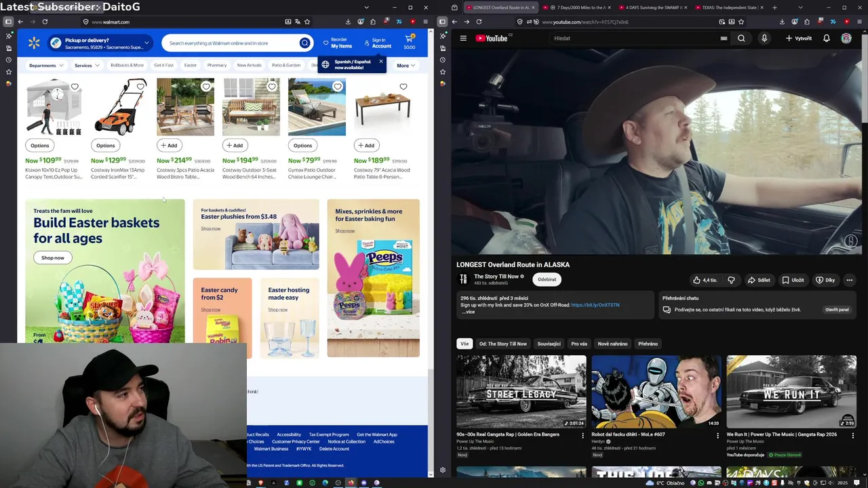The image size is (868, 488).
Task: Favorite the Costway 3pcs Patio Bistro Table
Action: pyautogui.click(x=206, y=87)
